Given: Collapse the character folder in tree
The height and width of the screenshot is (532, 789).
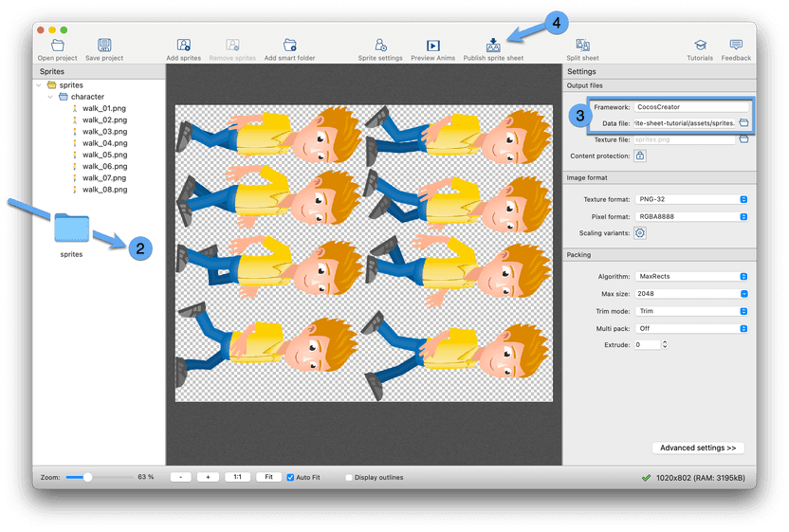Looking at the screenshot, I should (x=51, y=97).
